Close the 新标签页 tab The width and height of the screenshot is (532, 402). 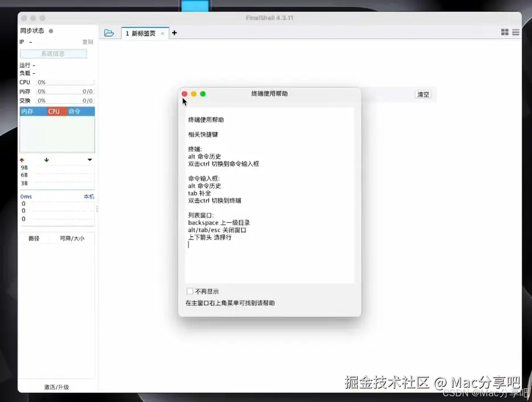[162, 33]
